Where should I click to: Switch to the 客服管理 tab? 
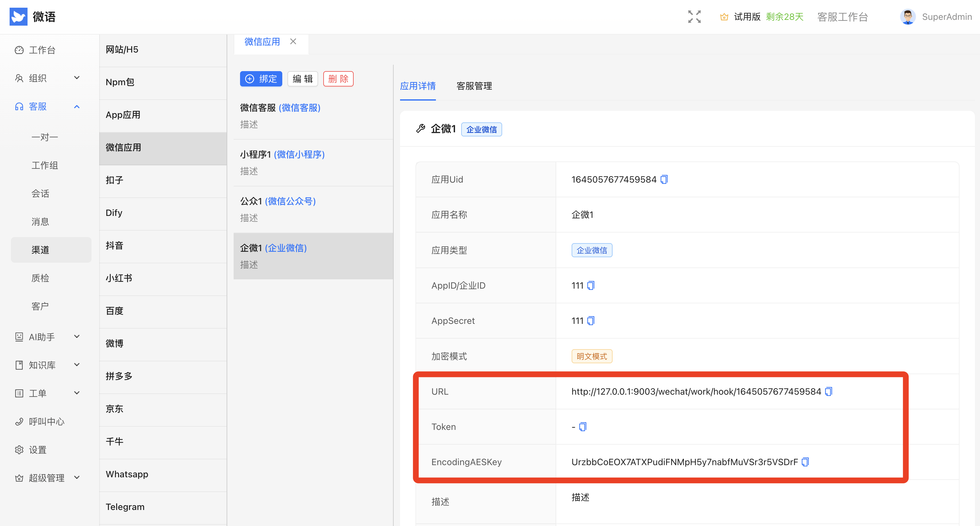[474, 86]
